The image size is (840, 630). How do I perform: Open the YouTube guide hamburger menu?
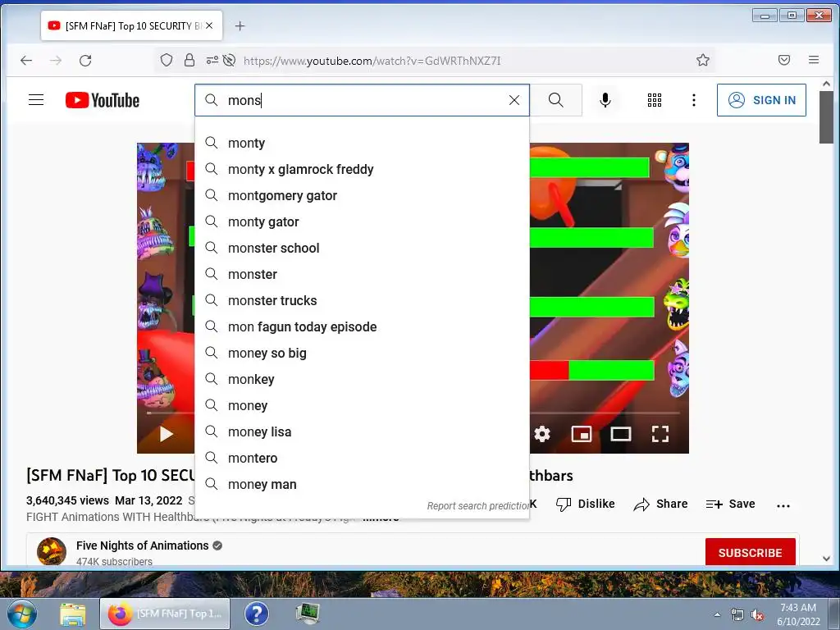coord(36,100)
